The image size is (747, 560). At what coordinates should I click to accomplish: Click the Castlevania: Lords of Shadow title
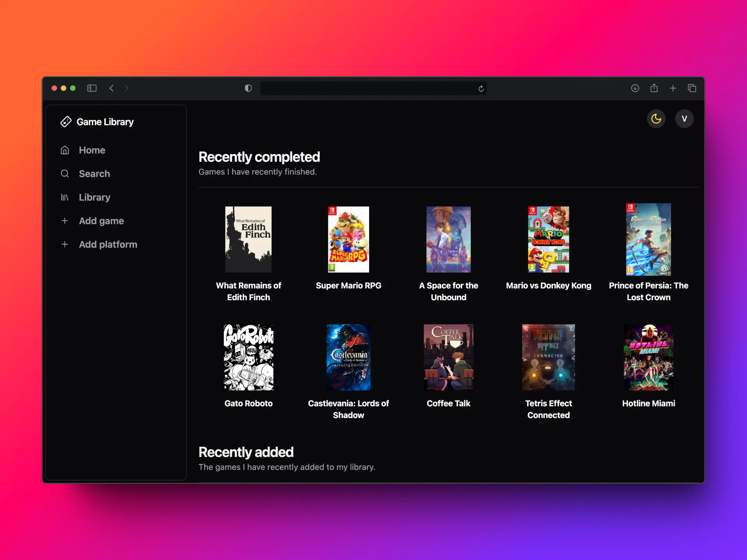coord(348,409)
